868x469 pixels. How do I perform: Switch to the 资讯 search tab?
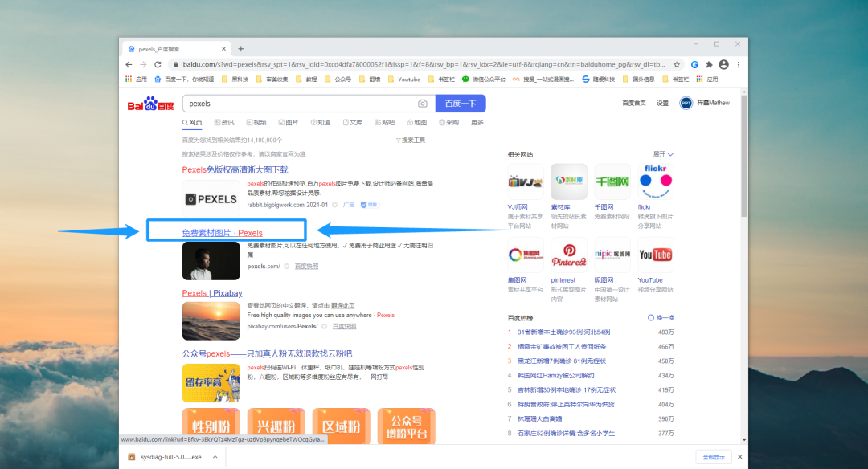point(224,122)
